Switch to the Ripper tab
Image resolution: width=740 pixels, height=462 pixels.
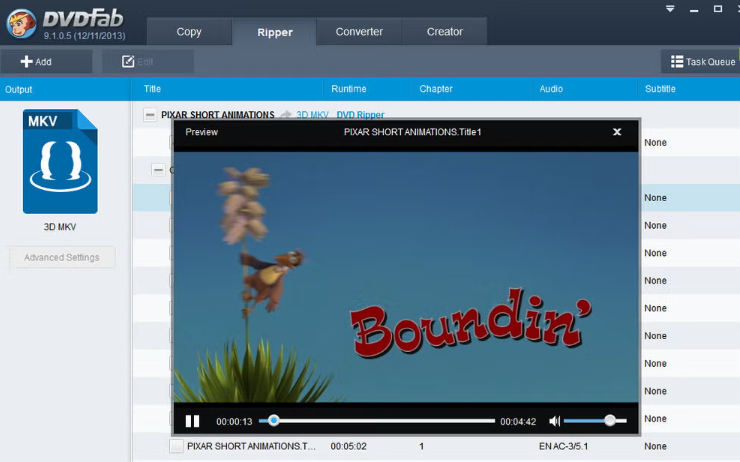click(x=275, y=32)
